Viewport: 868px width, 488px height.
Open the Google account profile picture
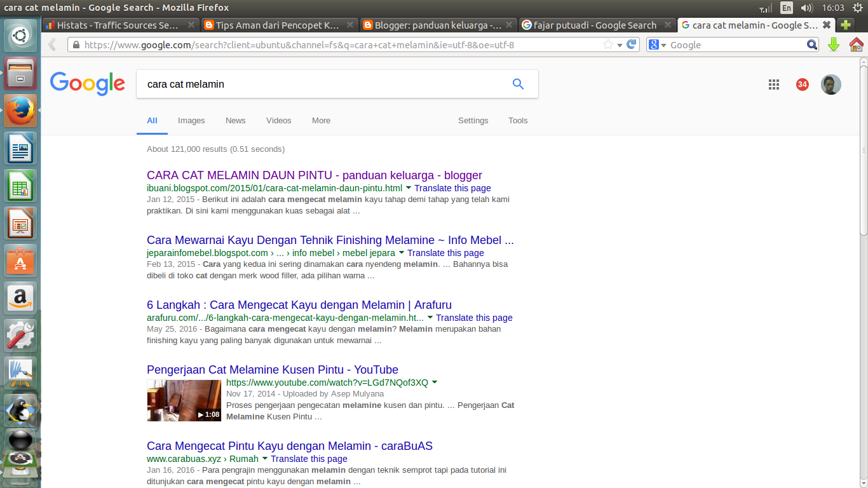[831, 85]
